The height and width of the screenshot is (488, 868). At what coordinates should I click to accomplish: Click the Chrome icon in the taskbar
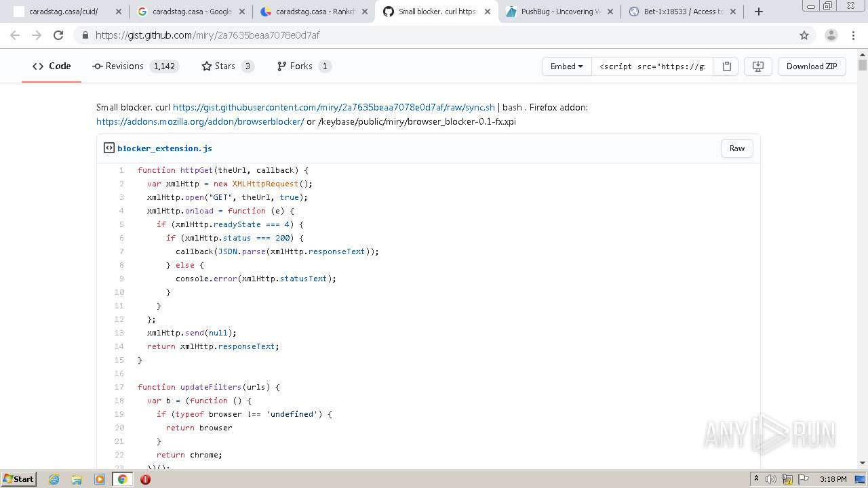(123, 479)
